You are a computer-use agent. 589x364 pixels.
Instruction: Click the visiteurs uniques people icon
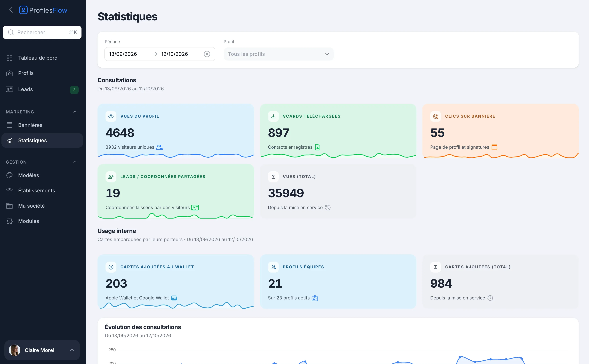[x=159, y=147]
